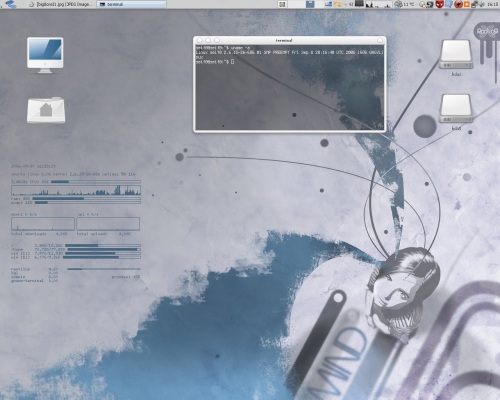The height and width of the screenshot is (400, 500).
Task: Click the red shield tray icon
Action: tap(440, 4)
